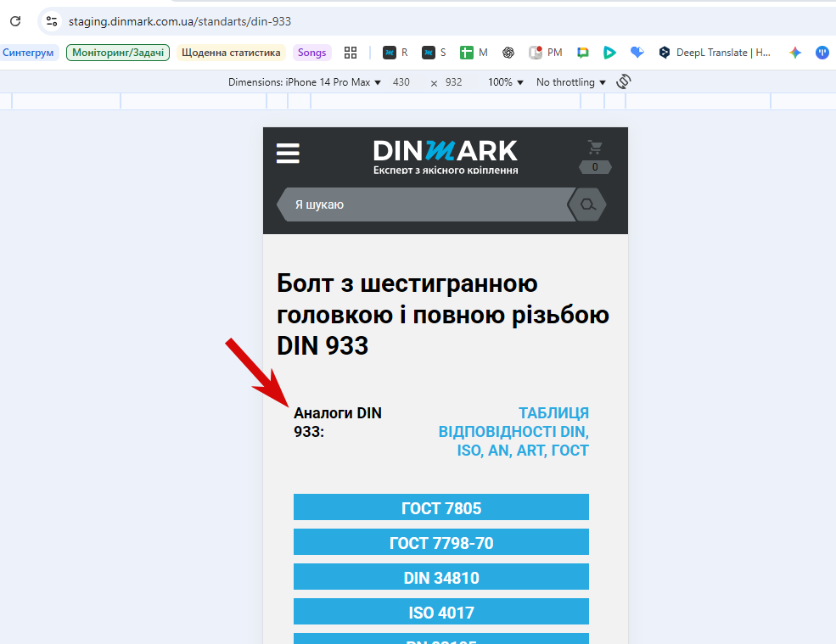Click the cart item count badge 0
The width and height of the screenshot is (836, 644).
point(595,167)
